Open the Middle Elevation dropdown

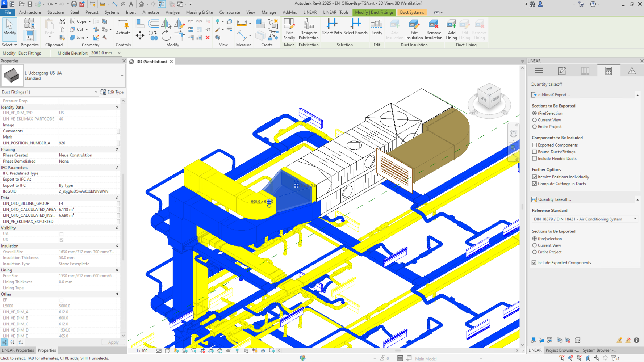[x=119, y=53]
